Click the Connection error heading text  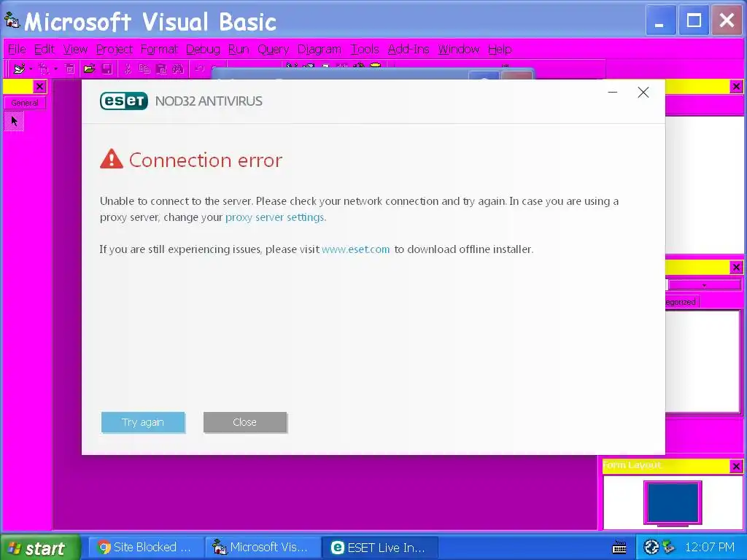coord(206,160)
